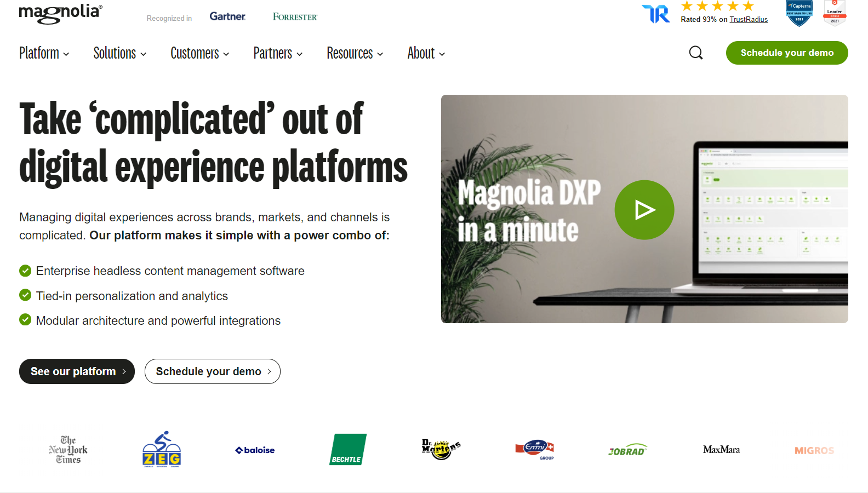Click checkmark beside Tied-in personalization
Screen dimensions: 868x493
pos(25,295)
